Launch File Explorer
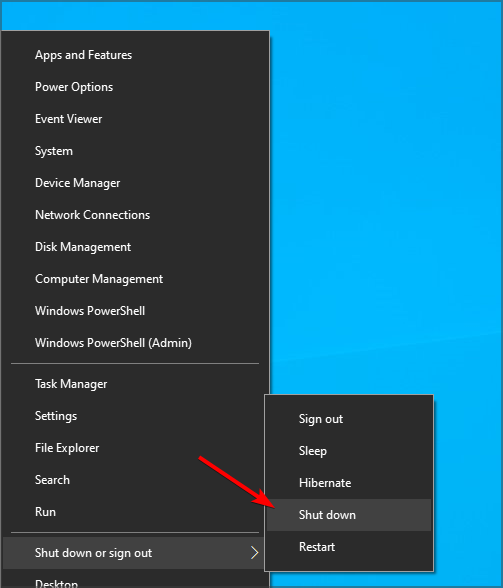Viewport: 503px width, 588px height. (x=135, y=448)
